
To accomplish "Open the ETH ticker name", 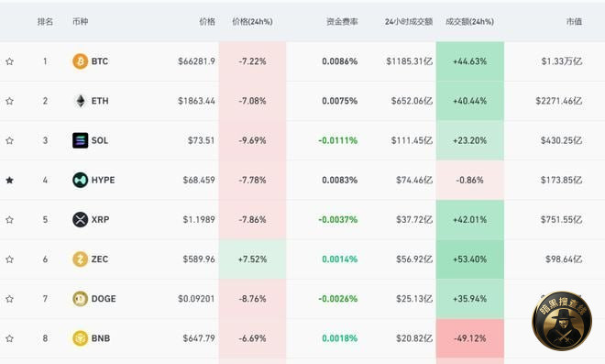I will [100, 101].
